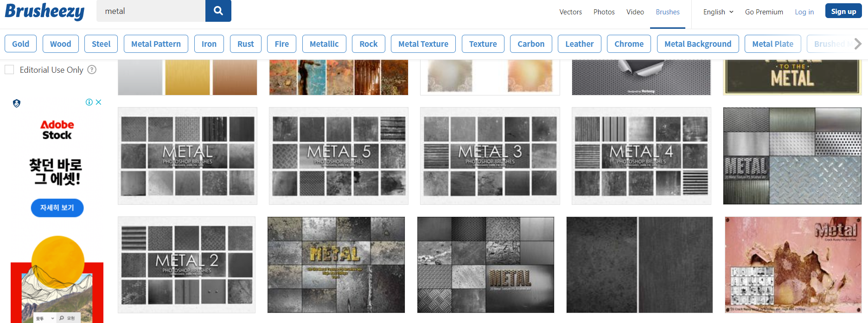Image resolution: width=868 pixels, height=323 pixels.
Task: Click the Leather tag
Action: (x=580, y=44)
